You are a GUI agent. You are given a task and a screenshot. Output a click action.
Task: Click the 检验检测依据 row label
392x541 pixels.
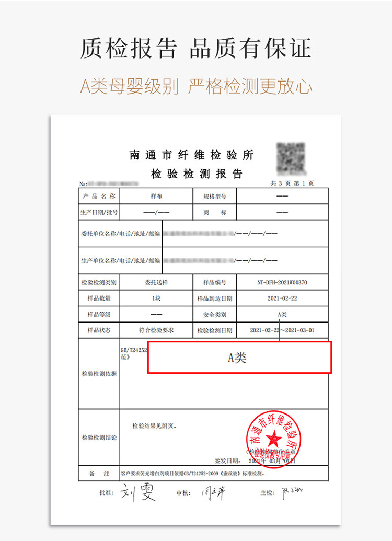pos(99,374)
